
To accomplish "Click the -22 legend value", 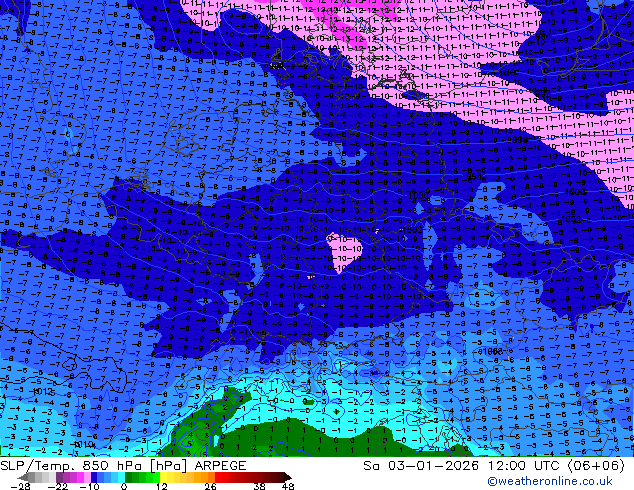I will (x=57, y=486).
